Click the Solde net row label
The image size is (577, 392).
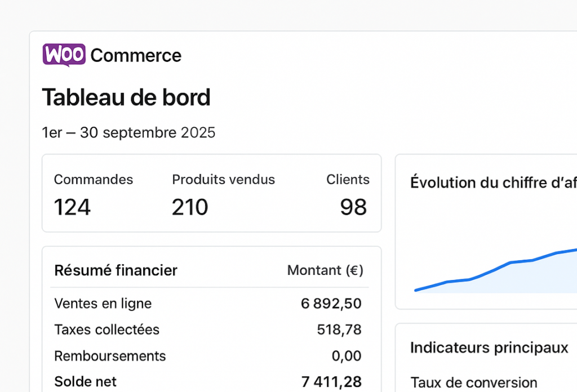pyautogui.click(x=85, y=381)
